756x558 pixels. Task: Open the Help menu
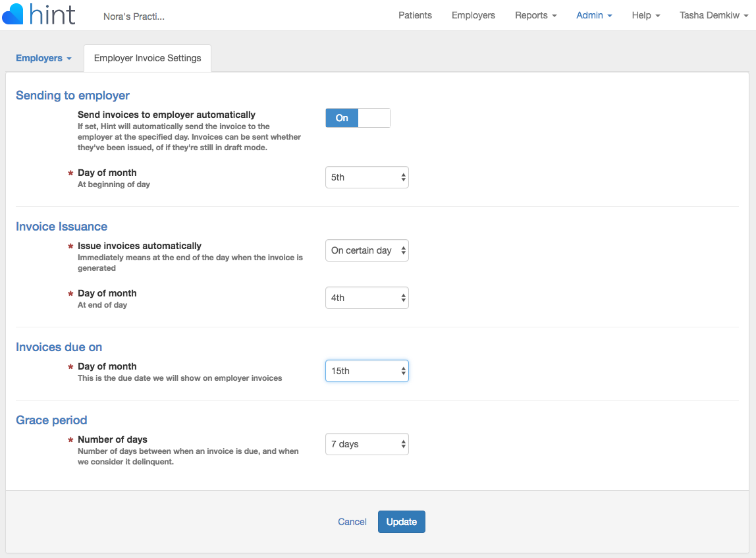coord(645,15)
